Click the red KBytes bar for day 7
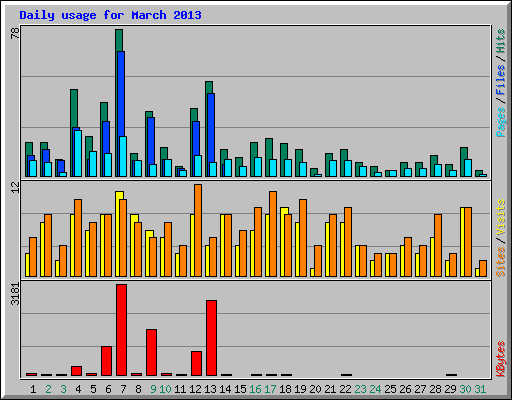 pyautogui.click(x=121, y=330)
